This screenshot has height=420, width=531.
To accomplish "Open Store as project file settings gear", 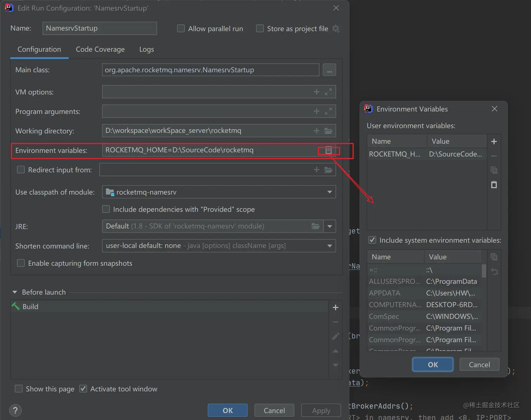I will point(336,28).
